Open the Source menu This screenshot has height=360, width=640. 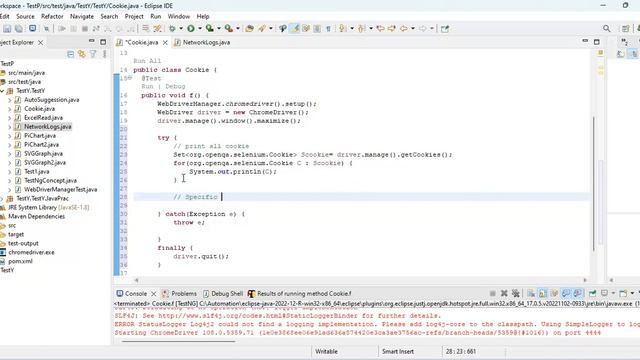pos(25,16)
